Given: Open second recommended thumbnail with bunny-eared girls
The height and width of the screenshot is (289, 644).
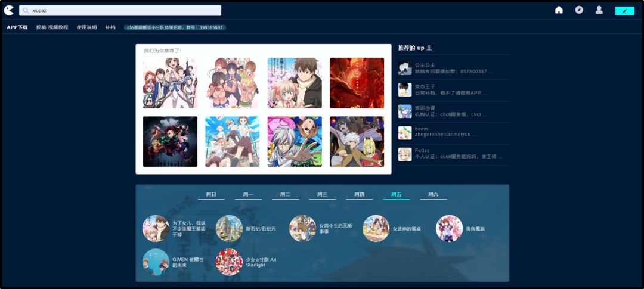Looking at the screenshot, I should point(233,83).
